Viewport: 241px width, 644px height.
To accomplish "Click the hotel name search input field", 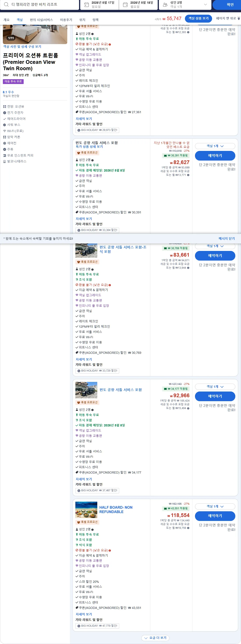I will [39, 5].
